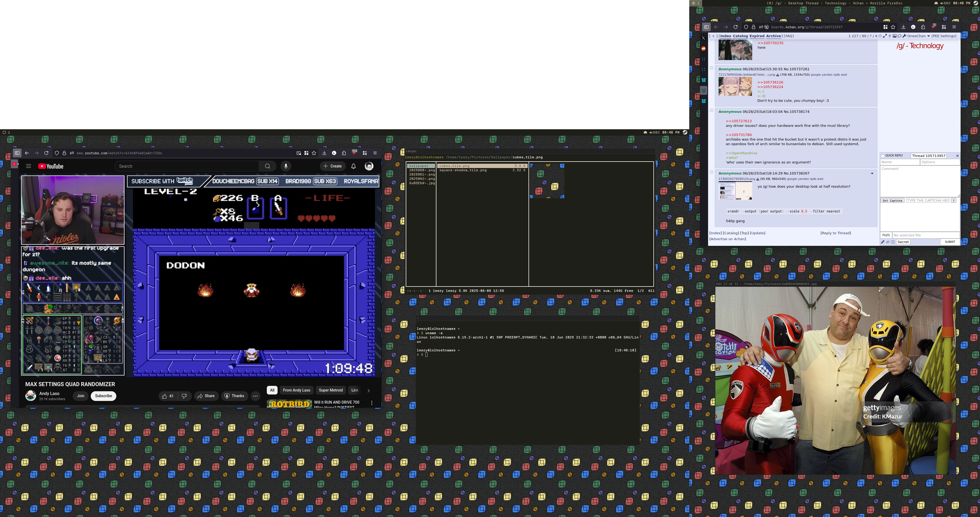The image size is (980, 517).
Task: Open the uBlock icon with badge 3
Action: pos(933,27)
